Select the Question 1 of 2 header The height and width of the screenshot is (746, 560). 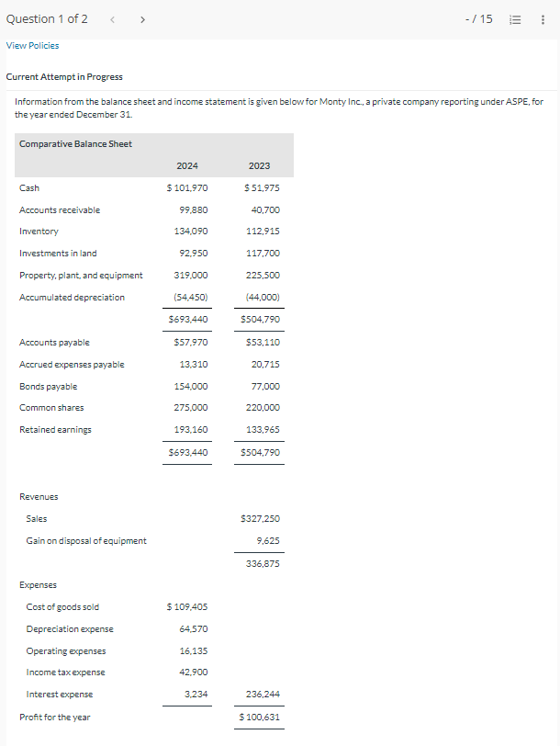tap(47, 17)
